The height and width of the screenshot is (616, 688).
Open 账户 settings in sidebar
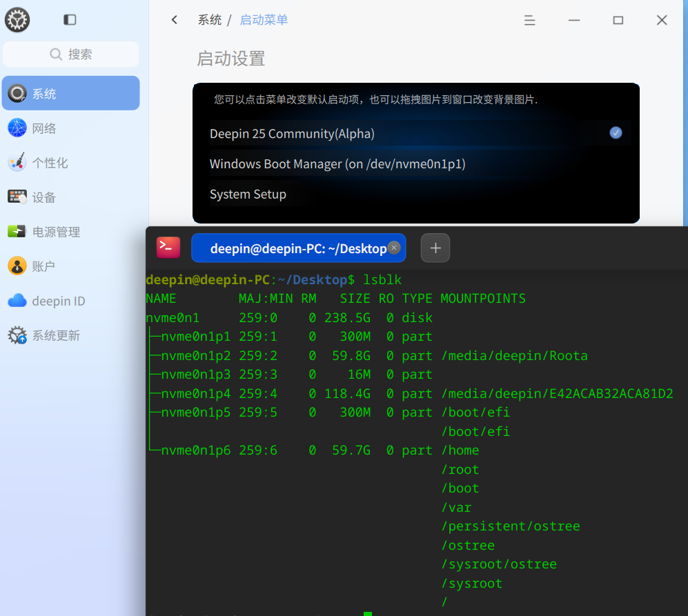pyautogui.click(x=70, y=266)
